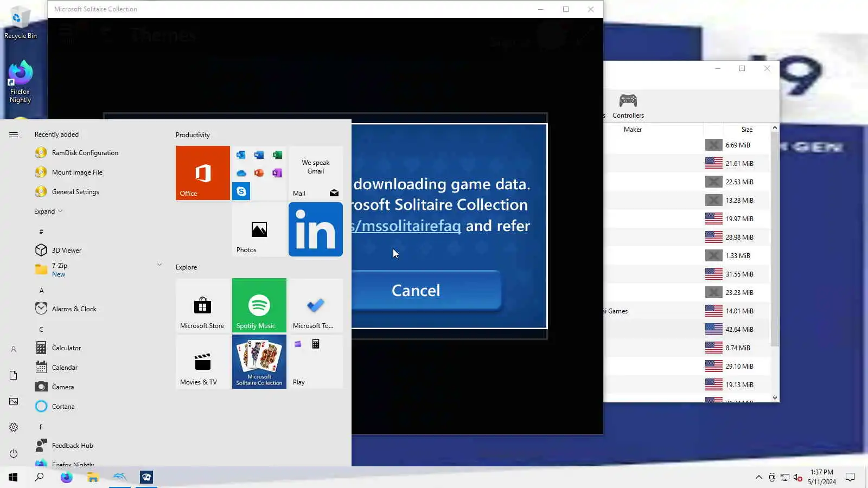Sort the game list by Maker column
The width and height of the screenshot is (868, 488).
[633, 130]
